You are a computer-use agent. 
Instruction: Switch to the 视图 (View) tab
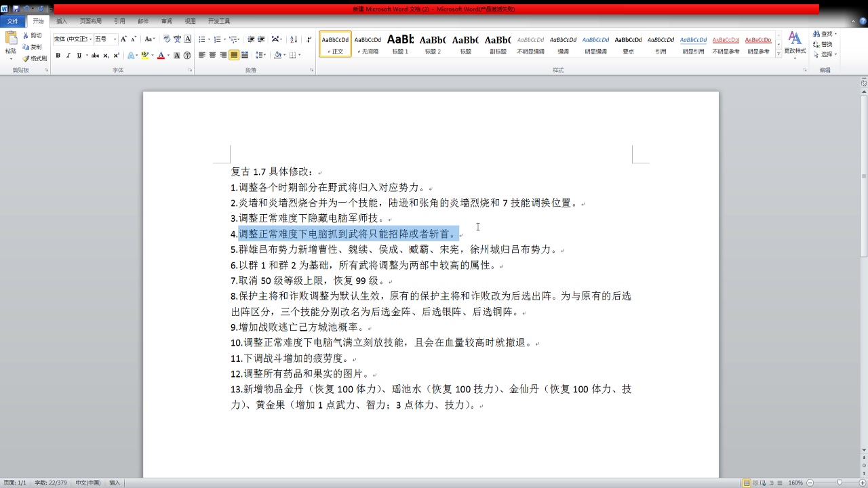191,21
